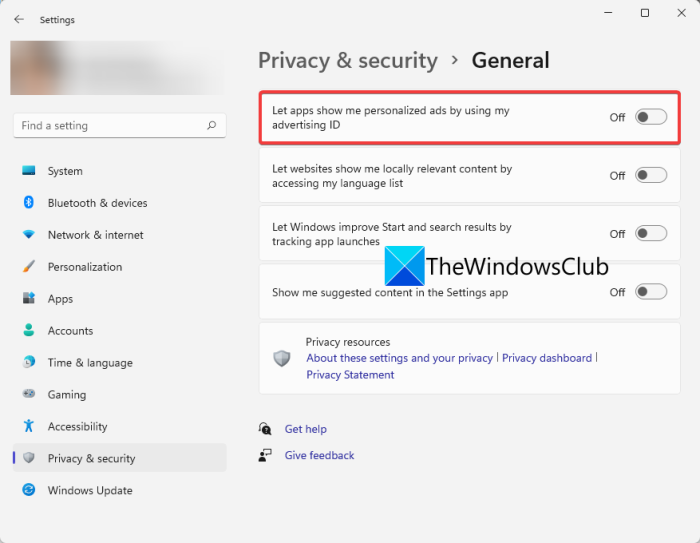700x543 pixels.
Task: Click the Accounts person icon
Action: (x=29, y=331)
